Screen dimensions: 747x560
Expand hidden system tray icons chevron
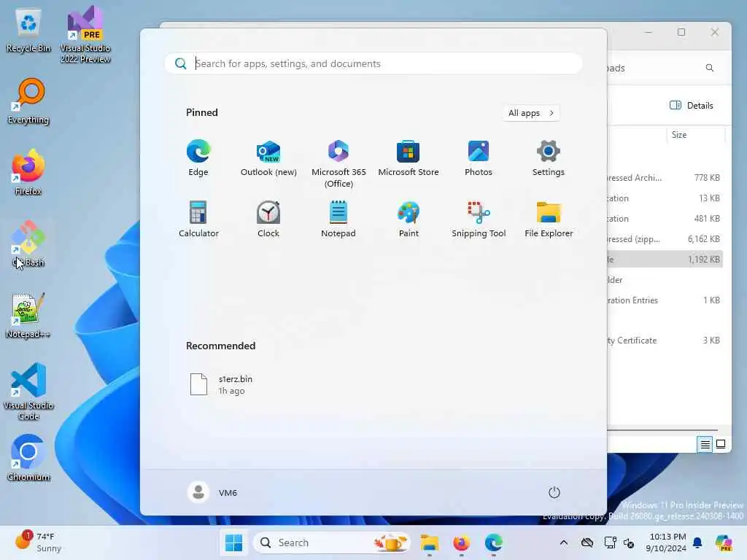point(564,542)
